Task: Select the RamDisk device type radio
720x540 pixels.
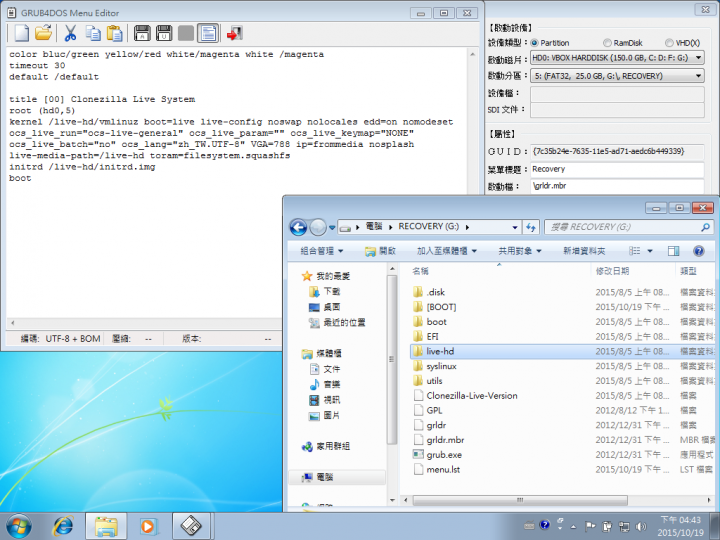Action: [608, 43]
